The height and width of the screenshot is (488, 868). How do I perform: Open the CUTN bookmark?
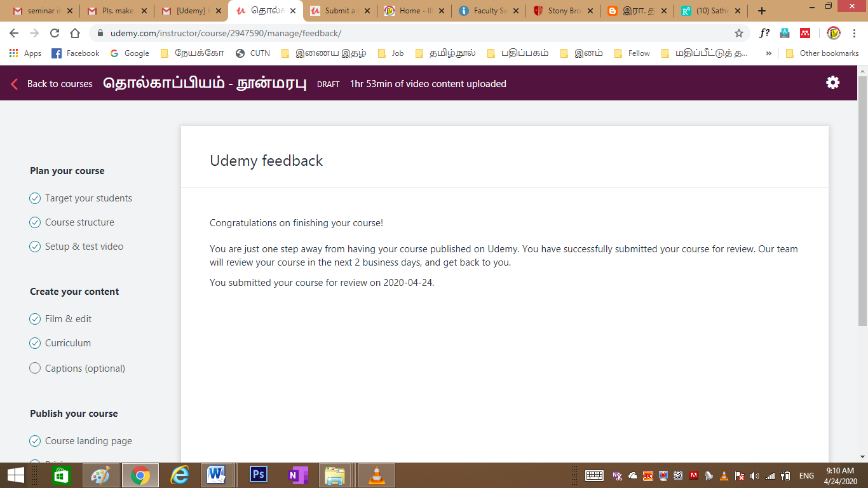pos(253,53)
